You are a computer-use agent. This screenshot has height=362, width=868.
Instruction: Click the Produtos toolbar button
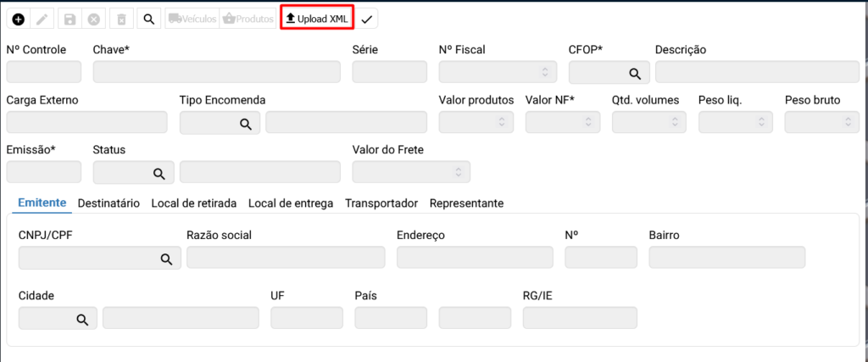coord(248,19)
